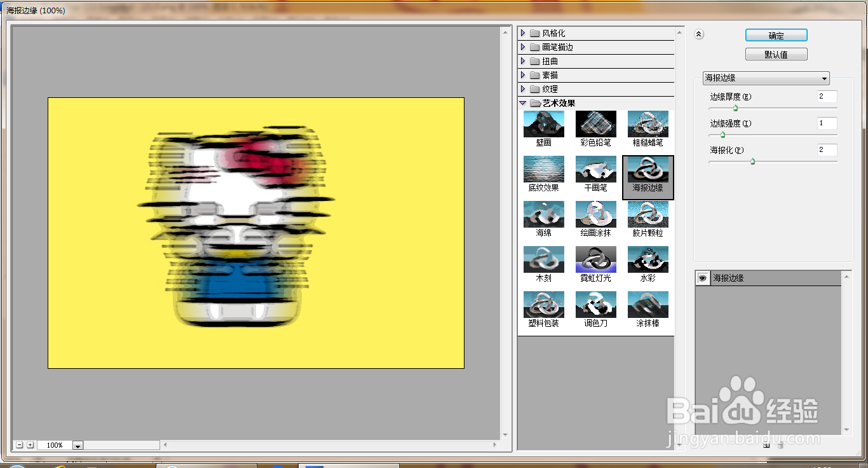Expand the 纹理 filter folder

[x=523, y=89]
